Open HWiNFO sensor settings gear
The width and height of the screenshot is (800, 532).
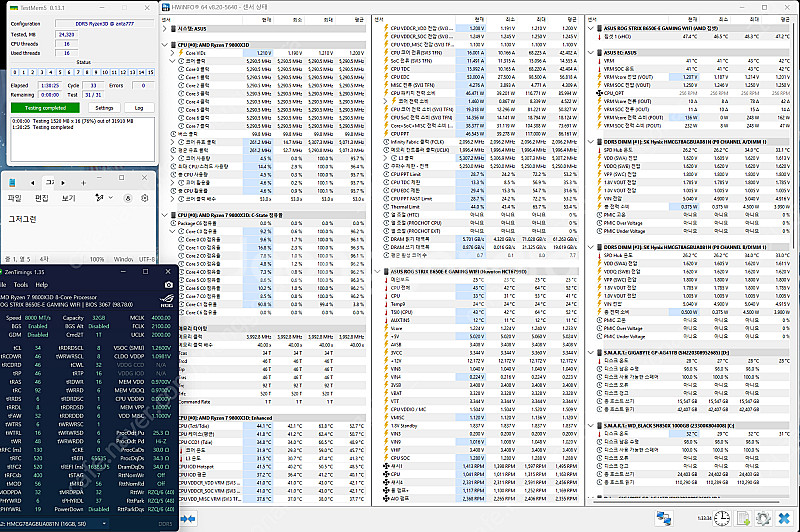(x=763, y=519)
